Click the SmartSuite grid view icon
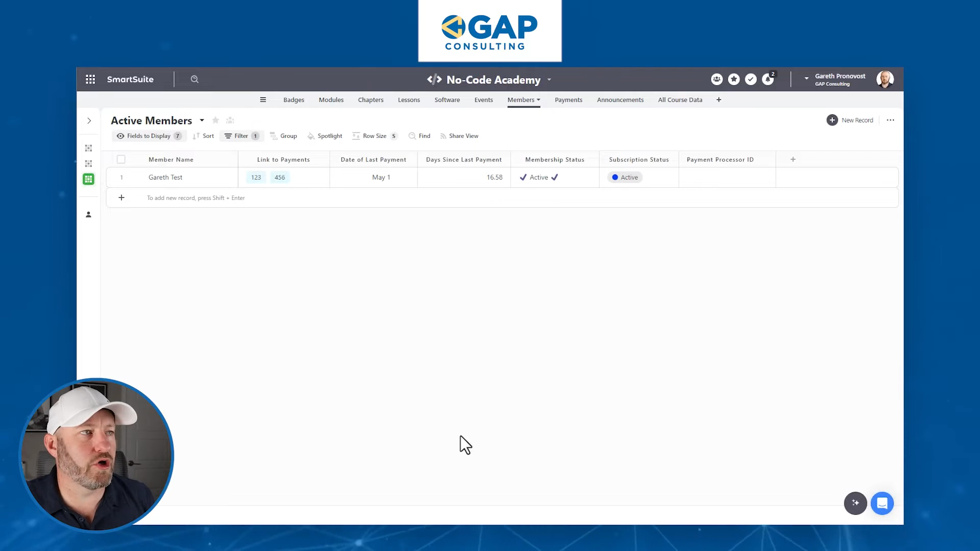This screenshot has width=980, height=551. [x=87, y=178]
